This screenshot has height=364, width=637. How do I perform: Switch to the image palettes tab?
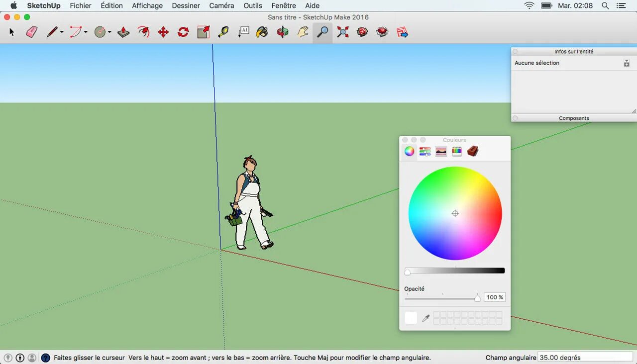pos(441,152)
